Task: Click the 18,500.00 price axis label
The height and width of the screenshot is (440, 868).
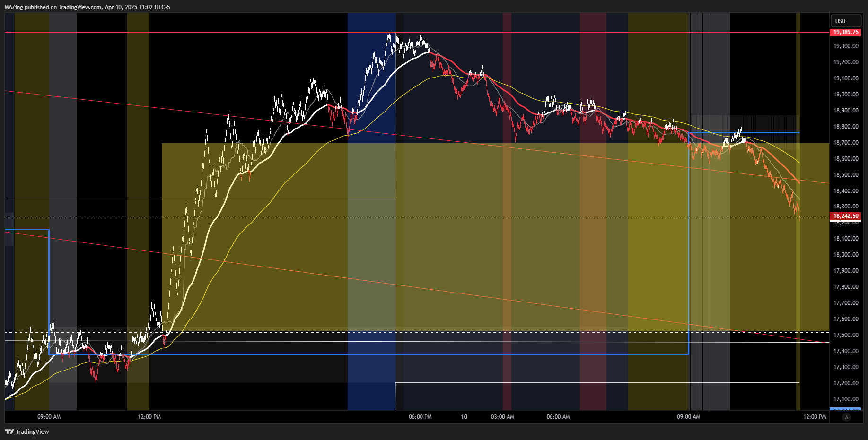Action: [x=846, y=175]
